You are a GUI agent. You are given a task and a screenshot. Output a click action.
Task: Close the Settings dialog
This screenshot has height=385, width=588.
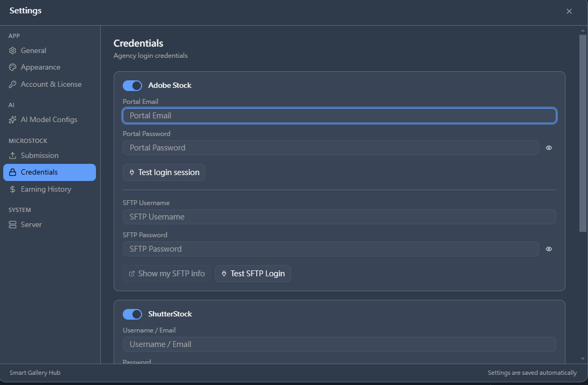(569, 11)
